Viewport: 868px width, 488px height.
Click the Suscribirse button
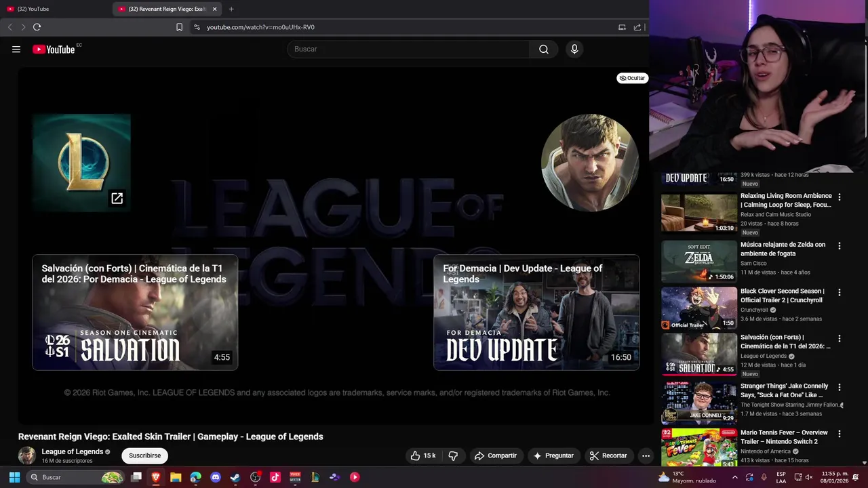(x=145, y=455)
